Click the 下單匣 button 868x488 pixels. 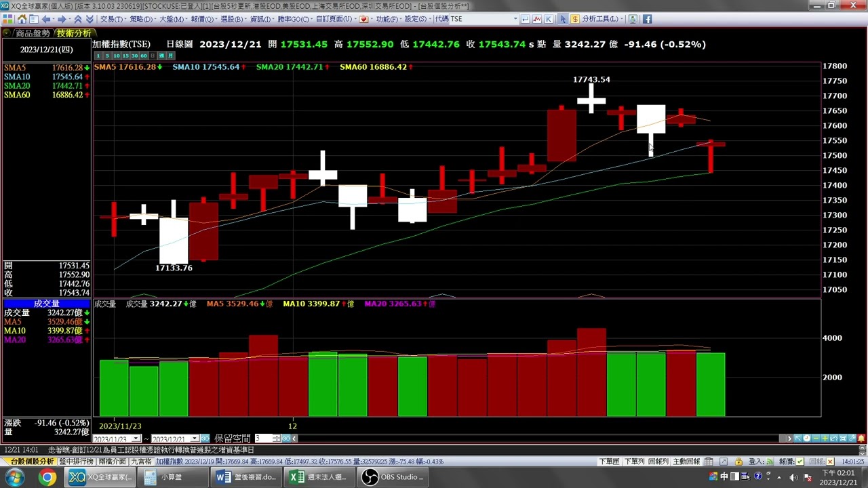(x=609, y=462)
